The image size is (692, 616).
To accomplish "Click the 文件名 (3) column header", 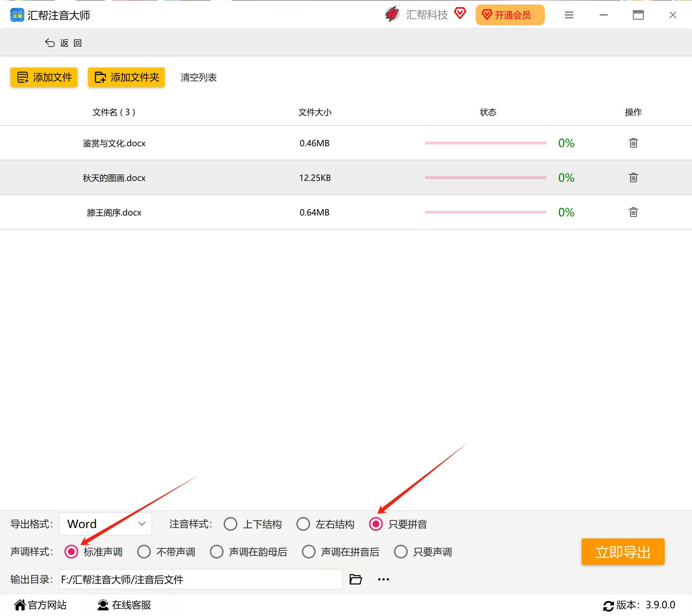I will click(114, 112).
